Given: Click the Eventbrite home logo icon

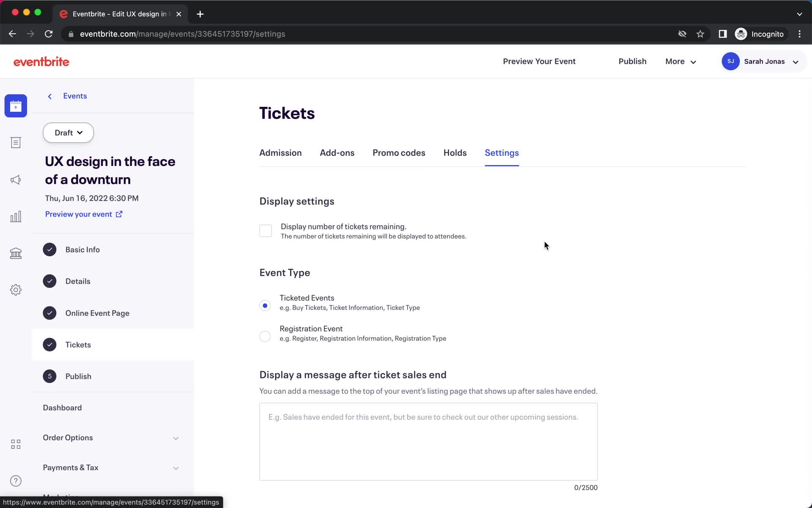Looking at the screenshot, I should (x=40, y=61).
